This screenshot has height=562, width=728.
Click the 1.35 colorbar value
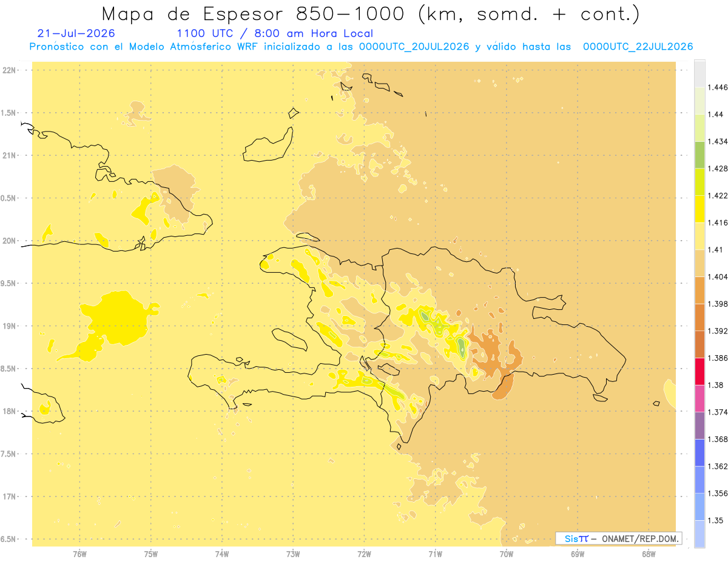click(715, 520)
